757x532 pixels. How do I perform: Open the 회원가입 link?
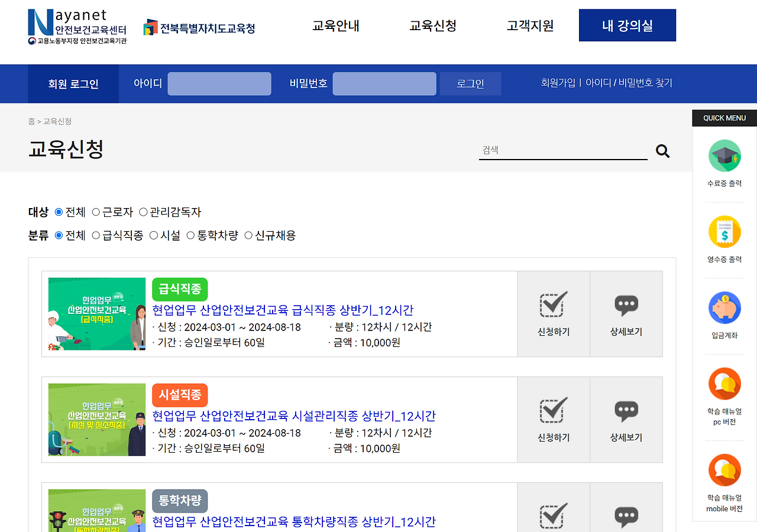tap(558, 83)
